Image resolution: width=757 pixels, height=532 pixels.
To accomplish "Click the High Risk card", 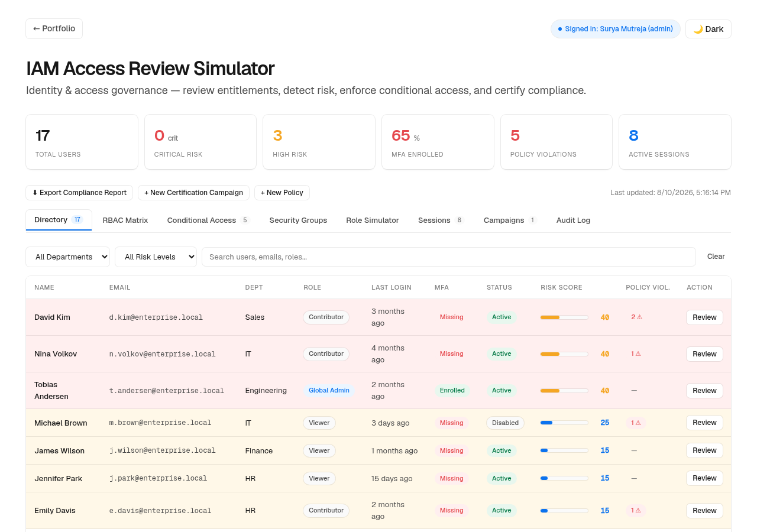I will click(x=319, y=142).
